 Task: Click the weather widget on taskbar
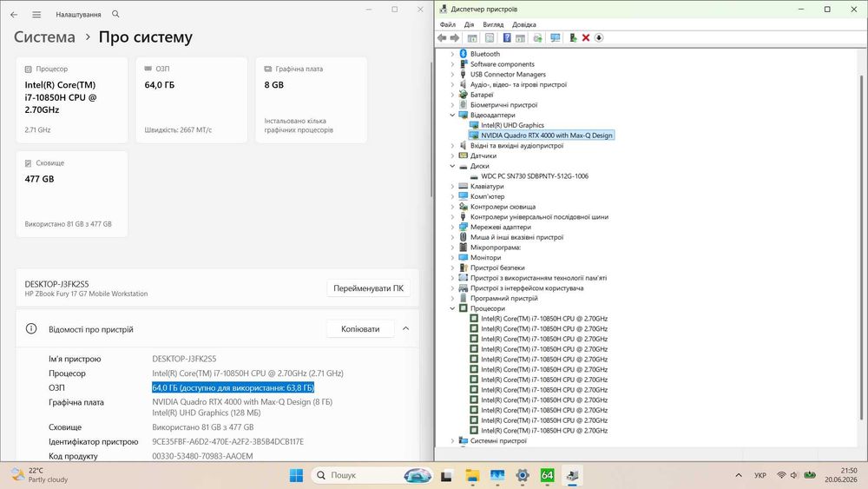click(40, 474)
